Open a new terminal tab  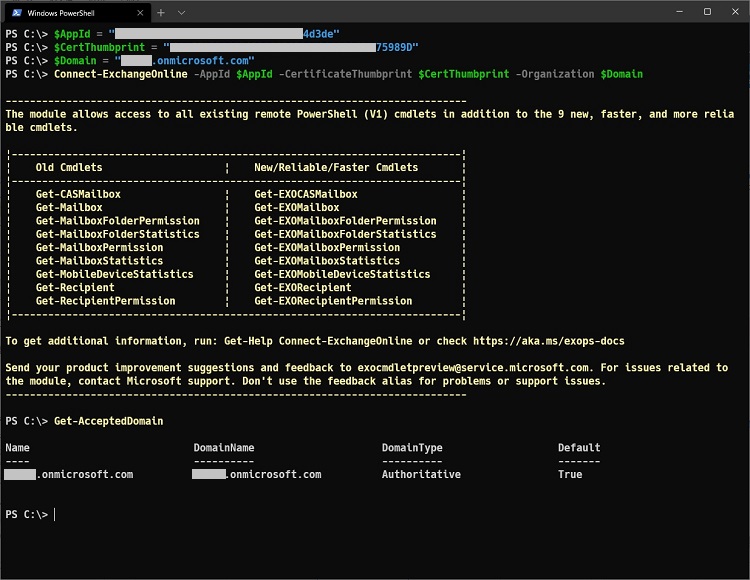pyautogui.click(x=161, y=13)
